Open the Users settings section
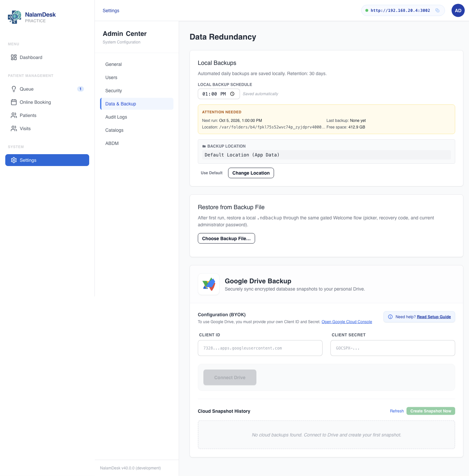The width and height of the screenshot is (469, 476). 137,77
